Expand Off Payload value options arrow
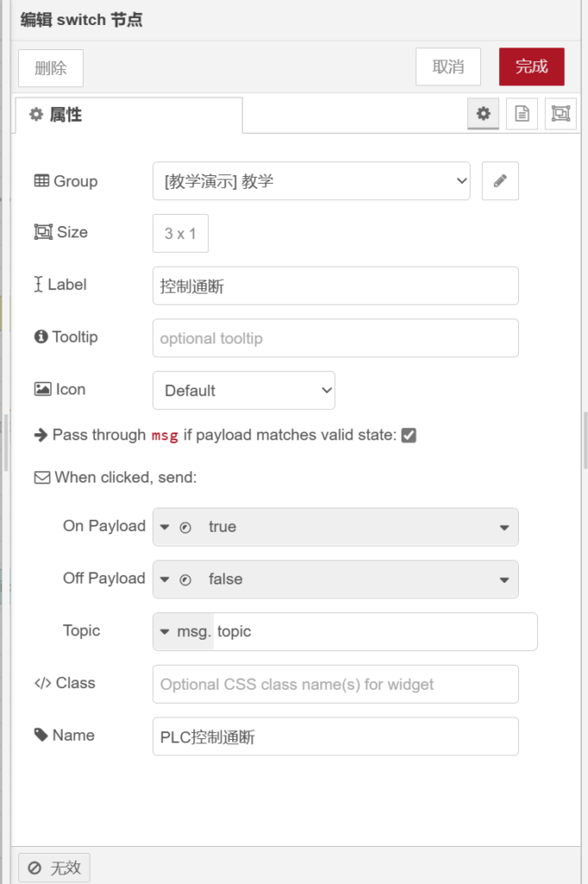588x884 pixels. (x=504, y=580)
